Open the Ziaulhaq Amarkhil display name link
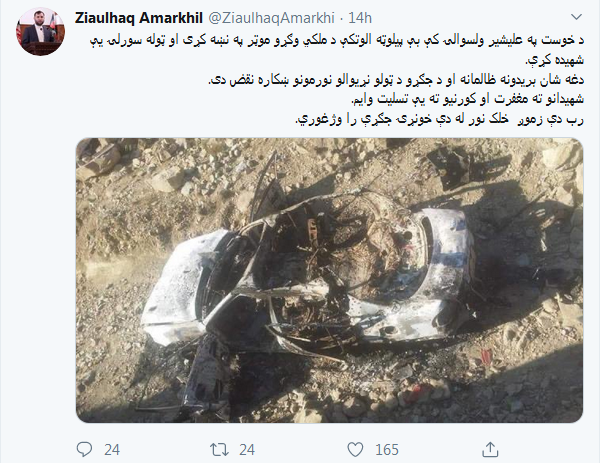 click(139, 18)
